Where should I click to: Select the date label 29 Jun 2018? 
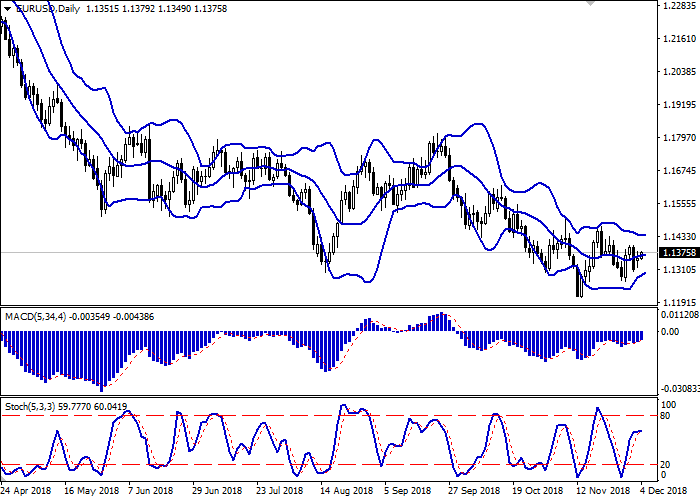[217, 491]
